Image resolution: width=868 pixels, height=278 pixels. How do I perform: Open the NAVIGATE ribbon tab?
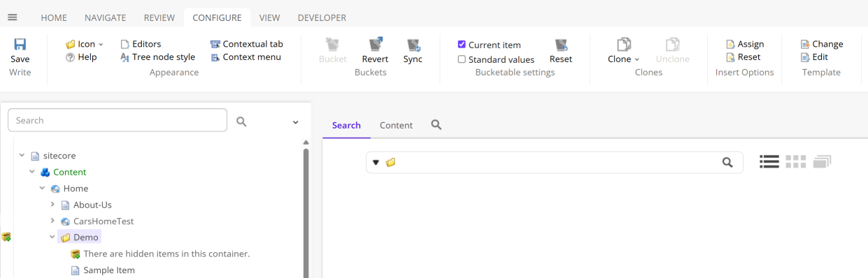[x=106, y=17]
